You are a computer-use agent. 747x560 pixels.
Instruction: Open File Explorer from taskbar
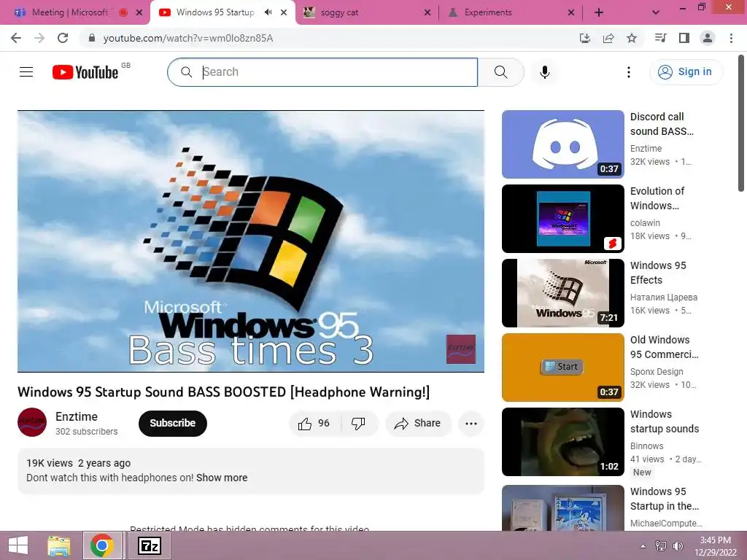59,545
